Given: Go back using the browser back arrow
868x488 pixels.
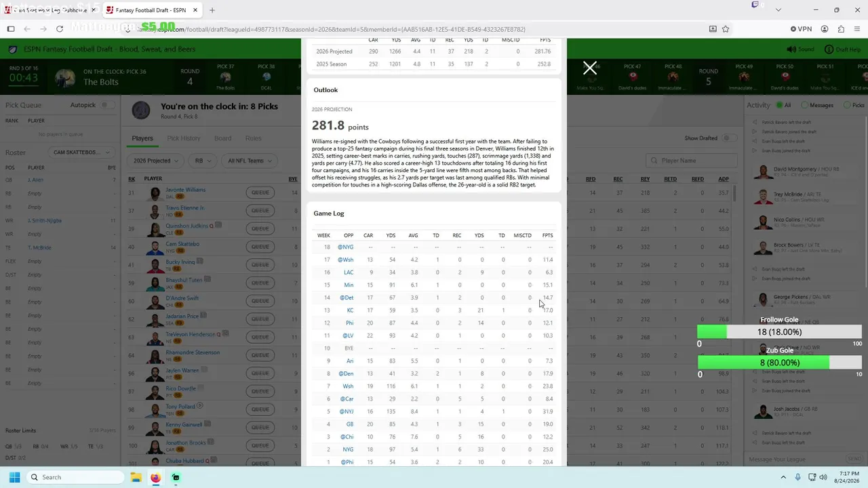Looking at the screenshot, I should point(27,29).
